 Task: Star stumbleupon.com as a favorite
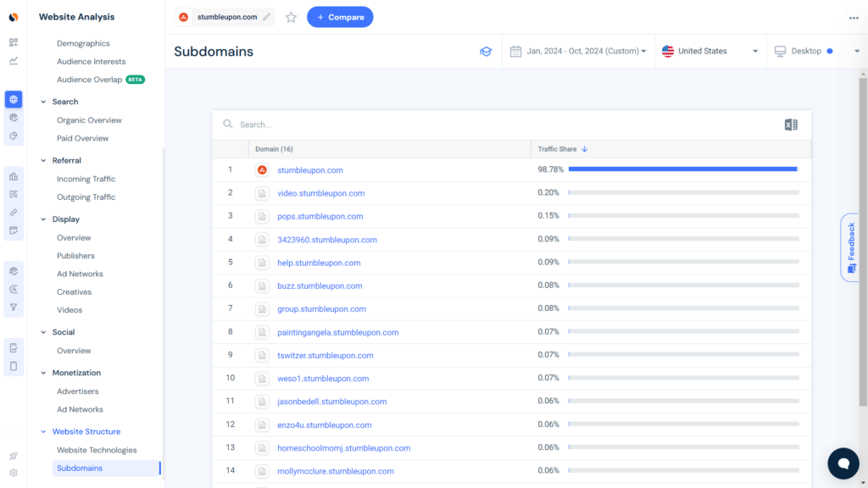point(291,16)
